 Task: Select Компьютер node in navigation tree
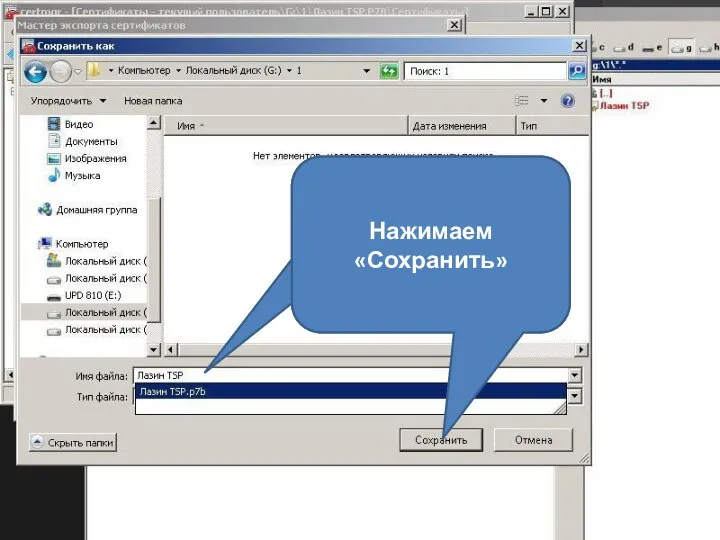pyautogui.click(x=82, y=244)
